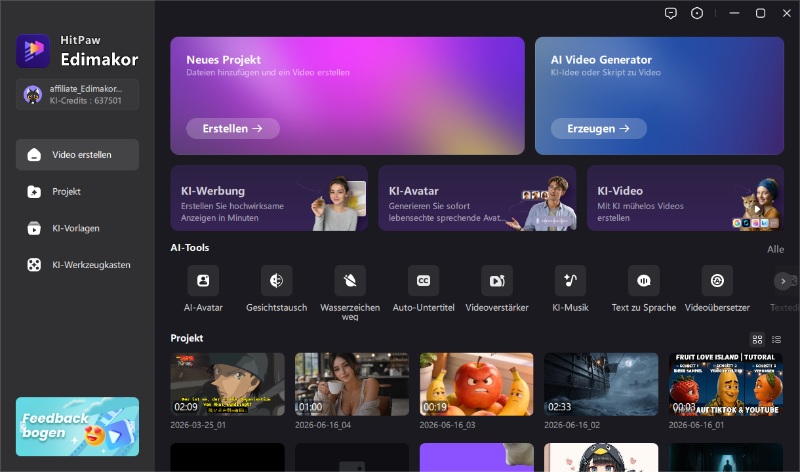Switch projects to list view
Image resolution: width=800 pixels, height=472 pixels.
click(x=777, y=339)
